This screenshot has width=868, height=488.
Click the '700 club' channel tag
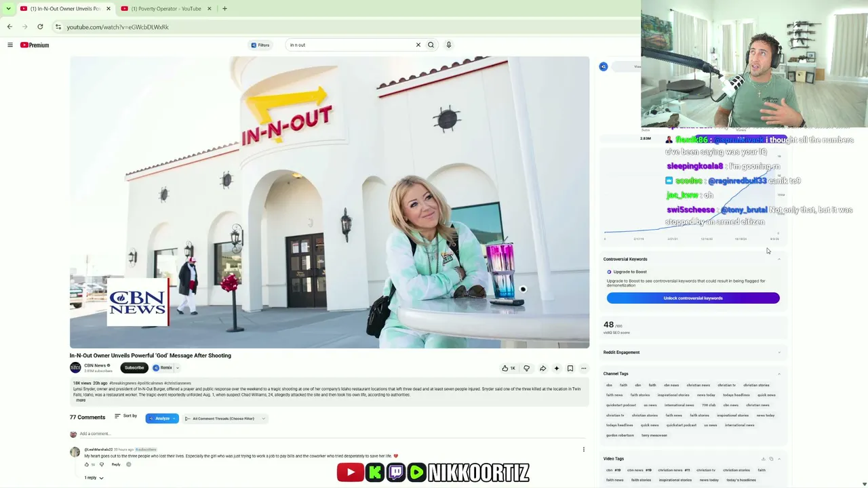pos(709,405)
